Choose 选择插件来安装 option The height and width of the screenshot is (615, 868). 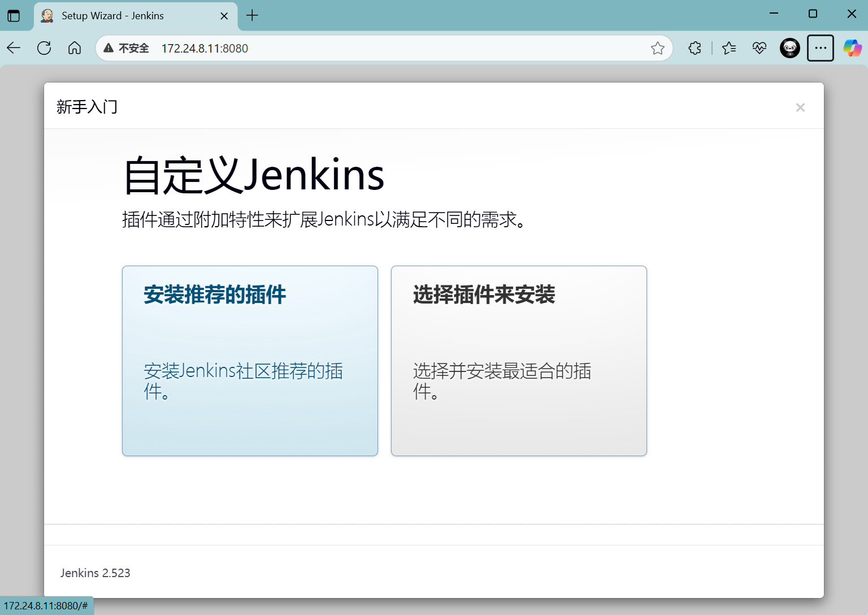tap(519, 361)
